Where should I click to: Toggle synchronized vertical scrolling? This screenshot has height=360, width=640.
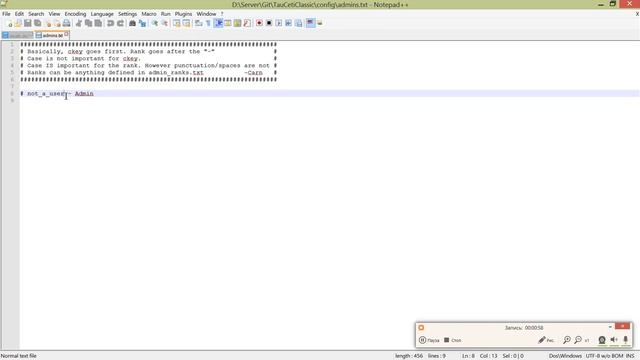(x=176, y=23)
